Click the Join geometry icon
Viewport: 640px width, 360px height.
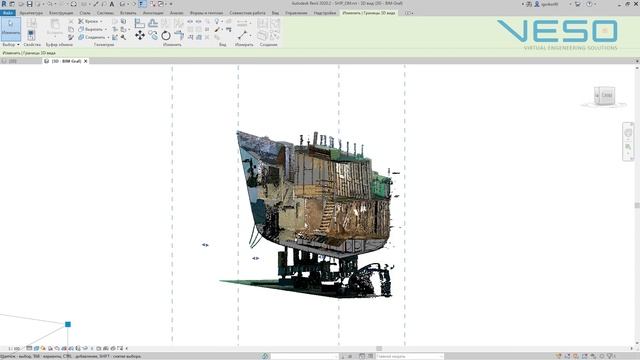pyautogui.click(x=80, y=37)
